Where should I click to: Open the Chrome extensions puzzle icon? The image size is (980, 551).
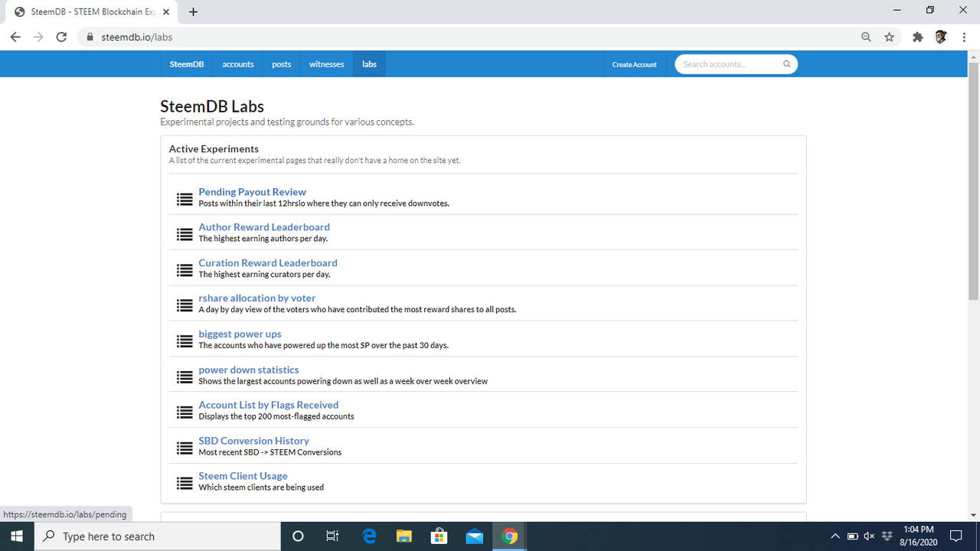[x=918, y=37]
